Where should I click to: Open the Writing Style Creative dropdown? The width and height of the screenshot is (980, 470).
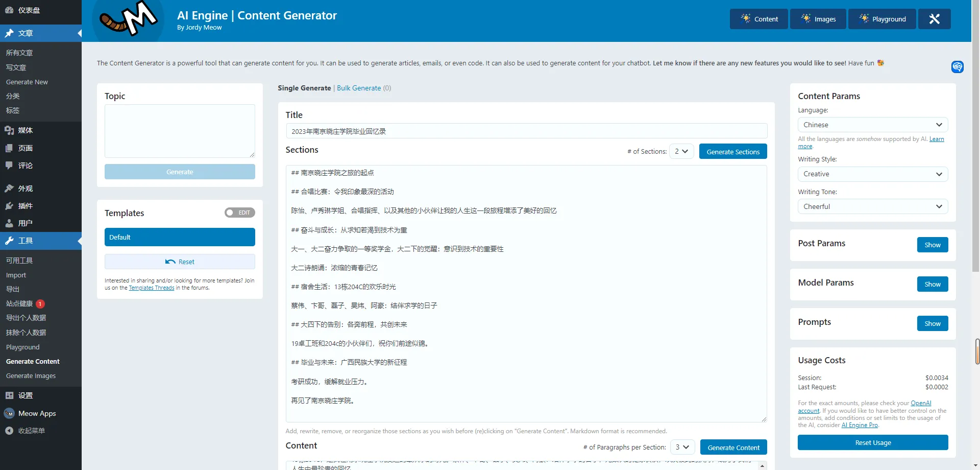point(873,174)
